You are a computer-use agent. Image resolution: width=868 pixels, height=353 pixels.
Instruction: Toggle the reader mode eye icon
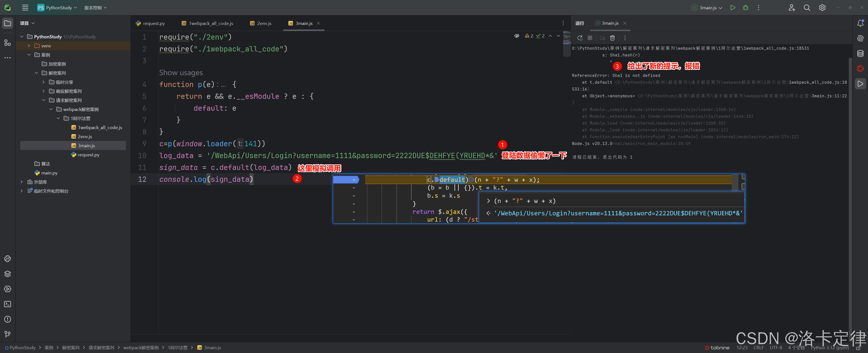pos(517,36)
